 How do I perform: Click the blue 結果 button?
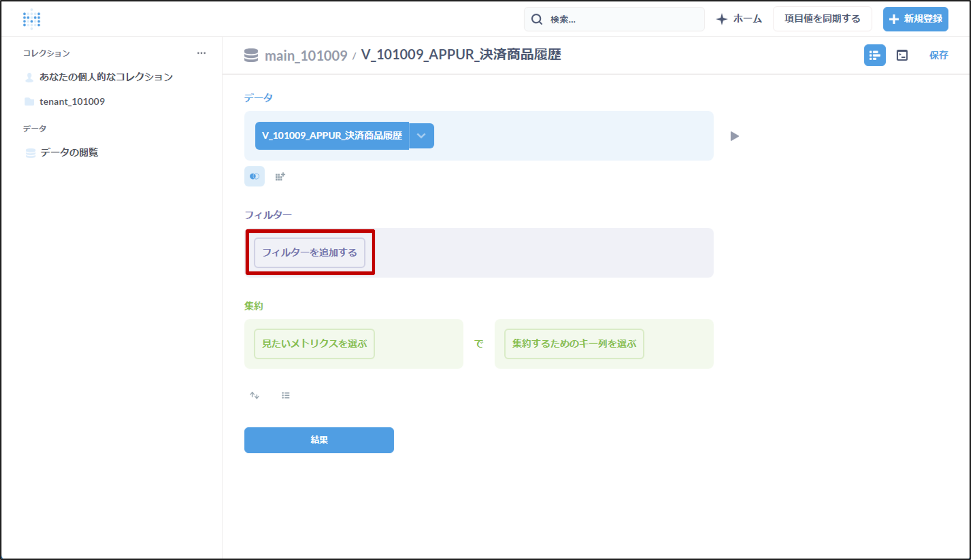(319, 440)
